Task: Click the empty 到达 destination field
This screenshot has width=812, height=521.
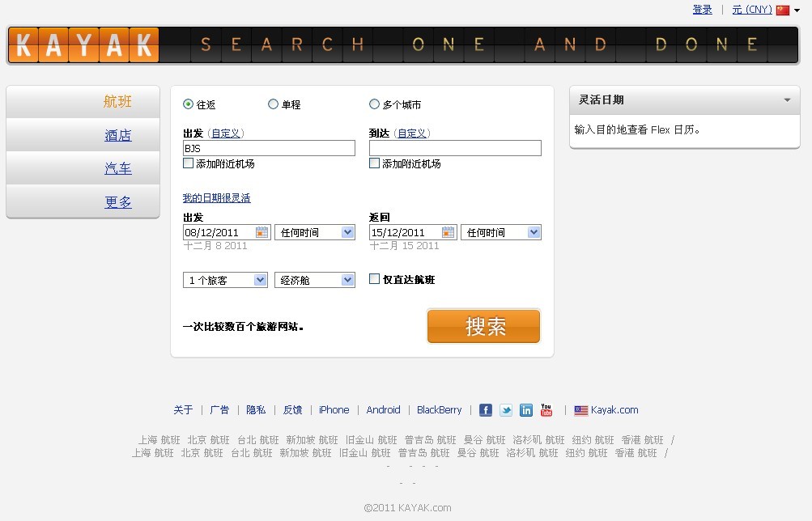Action: pyautogui.click(x=455, y=148)
